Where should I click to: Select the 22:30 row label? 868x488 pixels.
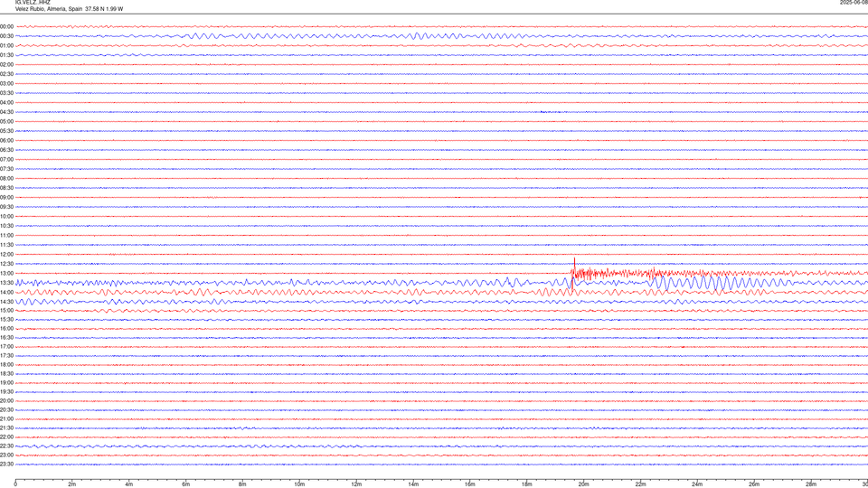(6, 446)
